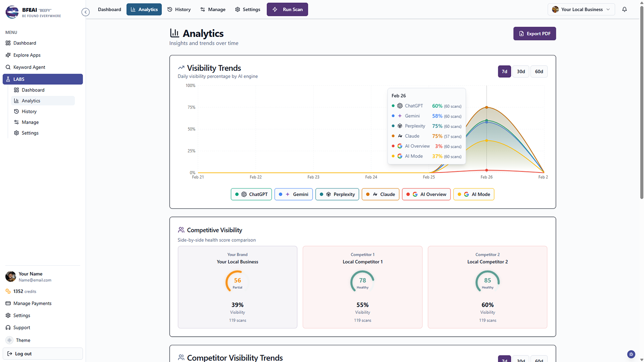Click the Competitor Visibility Trends people icon
The height and width of the screenshot is (362, 644).
(181, 357)
